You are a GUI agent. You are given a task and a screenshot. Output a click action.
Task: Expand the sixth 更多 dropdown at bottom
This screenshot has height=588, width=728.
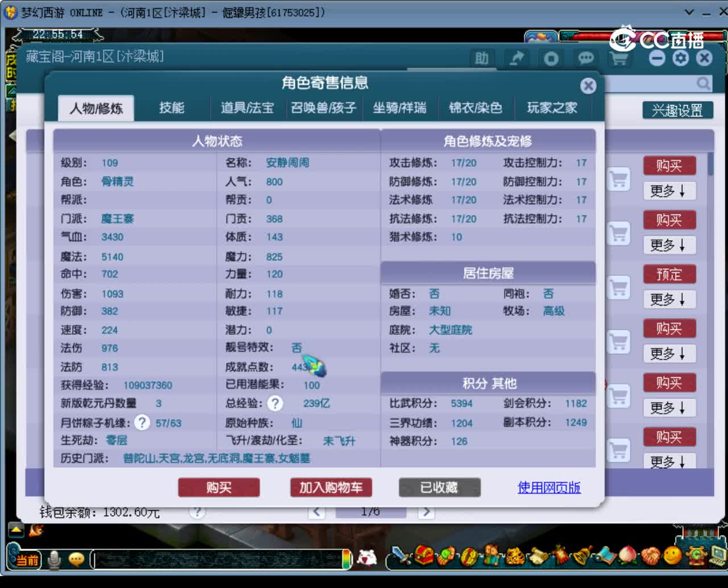[x=669, y=461]
